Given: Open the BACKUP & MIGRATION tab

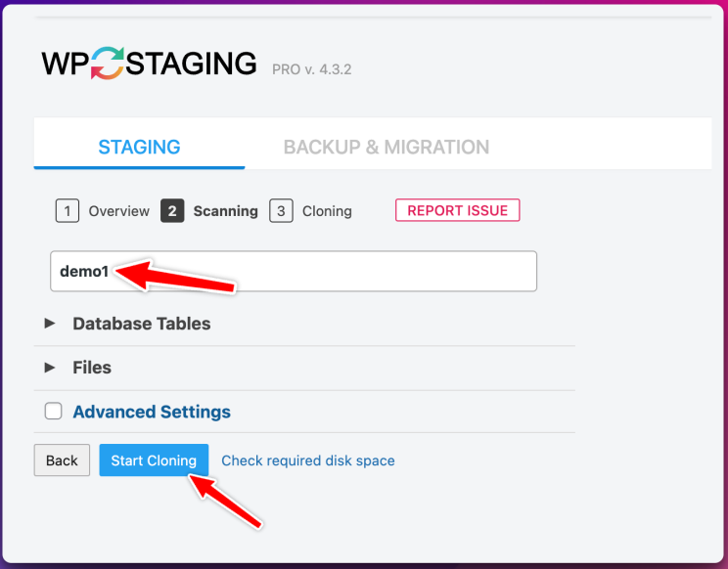Looking at the screenshot, I should pos(387,147).
